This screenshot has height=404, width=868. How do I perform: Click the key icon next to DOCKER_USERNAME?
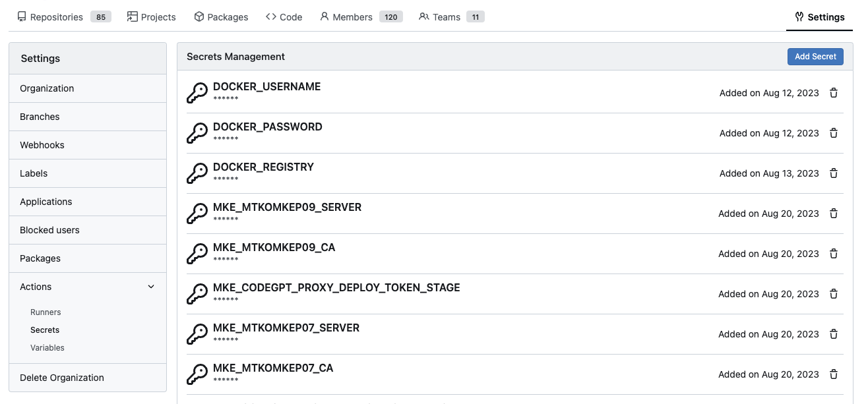click(197, 93)
